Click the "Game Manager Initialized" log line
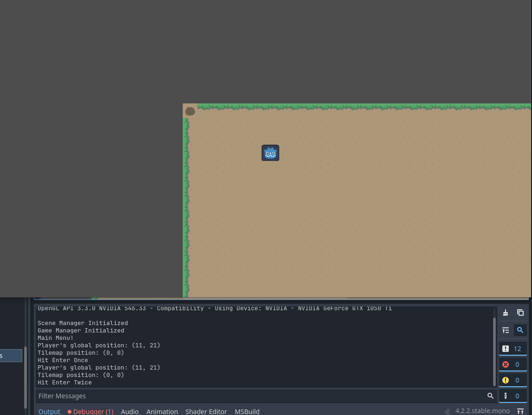532x415 pixels. [81, 331]
